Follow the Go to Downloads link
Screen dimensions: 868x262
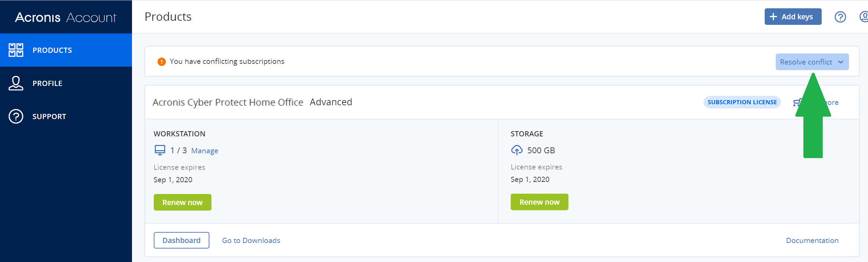pyautogui.click(x=251, y=240)
